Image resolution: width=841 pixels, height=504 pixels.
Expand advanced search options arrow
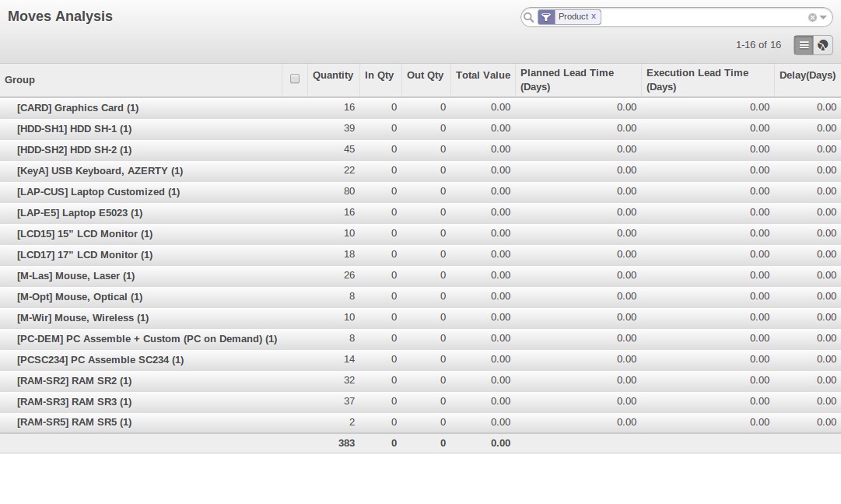point(823,17)
